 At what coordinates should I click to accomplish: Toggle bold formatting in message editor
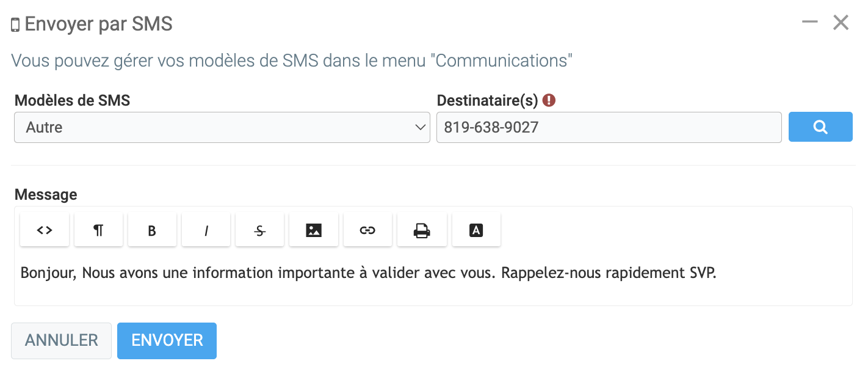click(152, 230)
